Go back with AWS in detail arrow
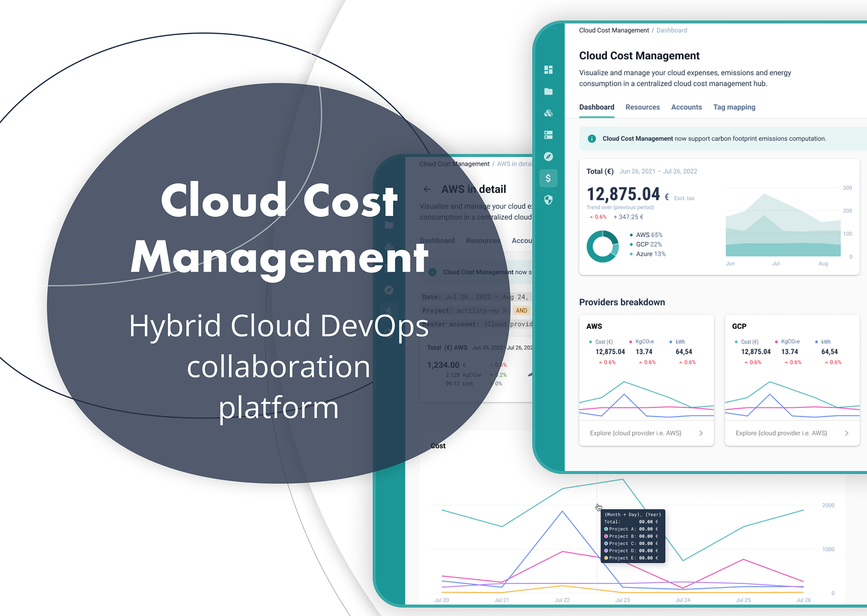867x616 pixels. click(x=427, y=190)
